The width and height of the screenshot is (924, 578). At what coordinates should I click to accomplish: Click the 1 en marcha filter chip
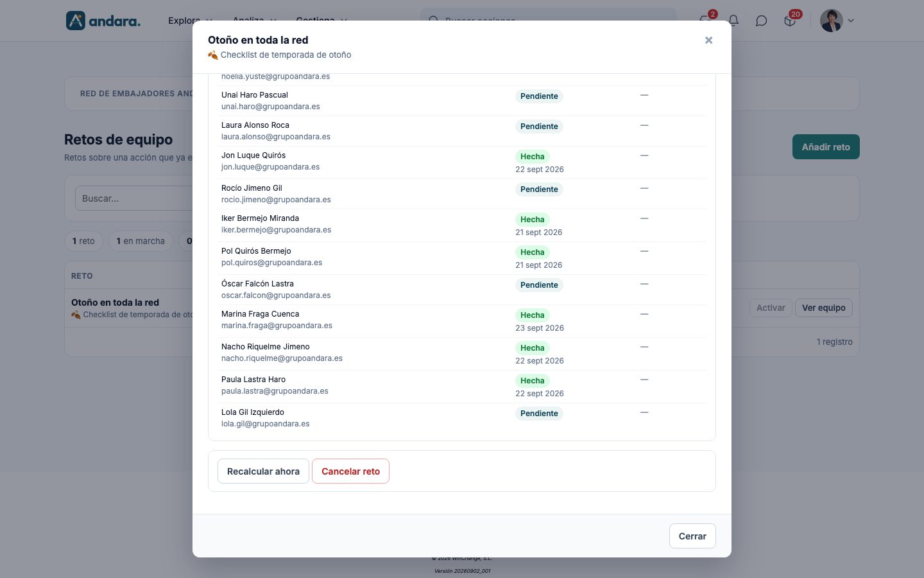[141, 241]
